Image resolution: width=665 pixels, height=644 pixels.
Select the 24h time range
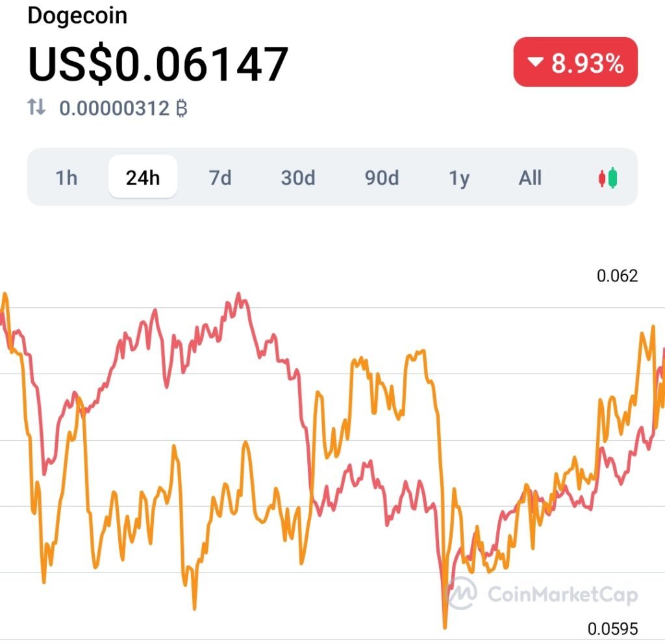[143, 177]
